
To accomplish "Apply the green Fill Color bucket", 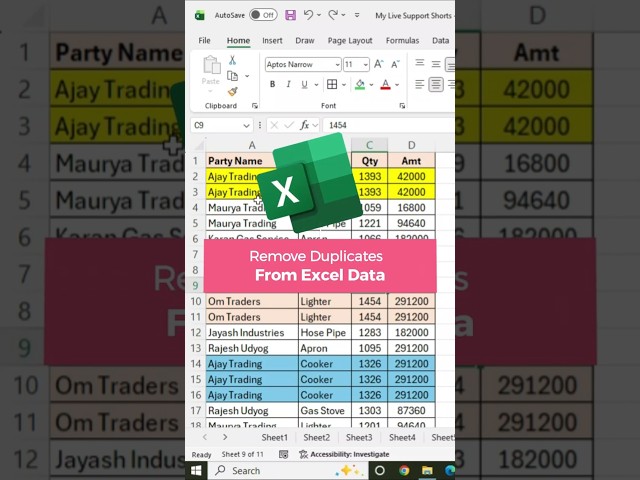I will (360, 84).
